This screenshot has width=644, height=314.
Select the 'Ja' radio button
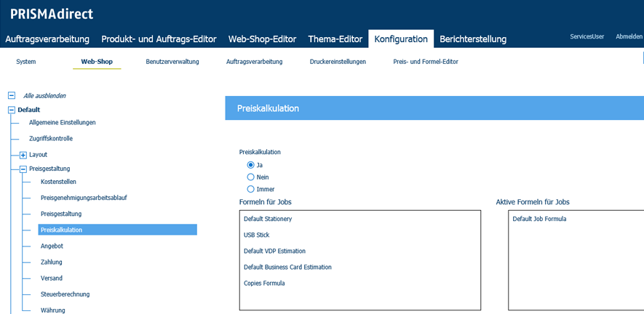pyautogui.click(x=250, y=165)
